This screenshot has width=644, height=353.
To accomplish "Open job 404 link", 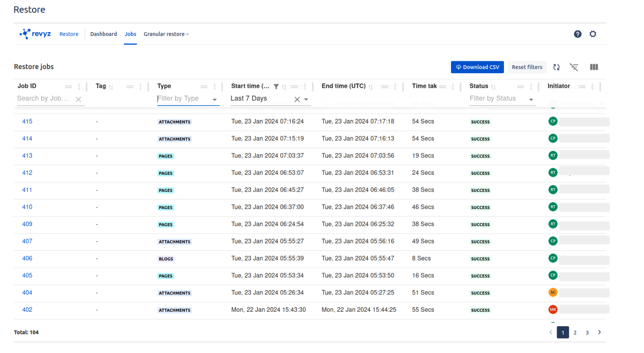I will pos(27,292).
